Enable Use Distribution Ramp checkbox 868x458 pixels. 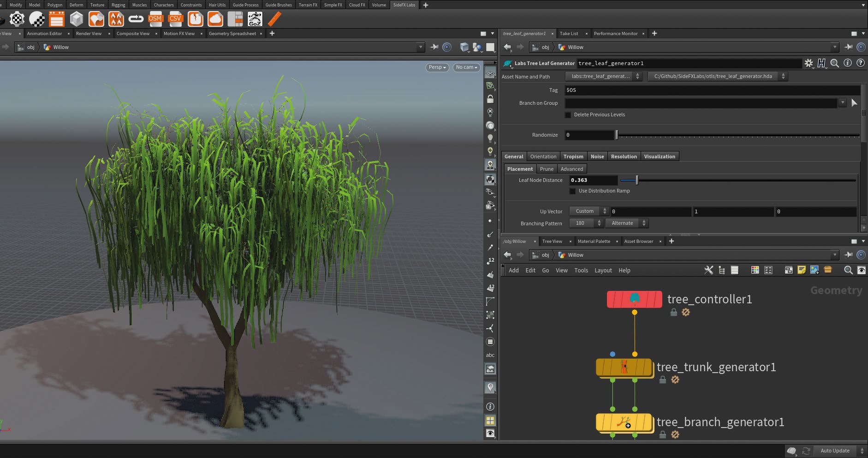click(573, 191)
